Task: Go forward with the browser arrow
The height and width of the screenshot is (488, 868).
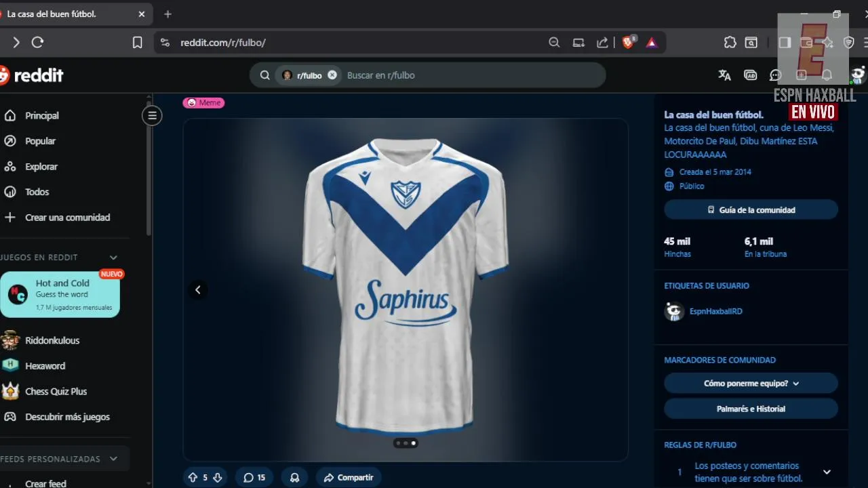Action: pyautogui.click(x=16, y=43)
